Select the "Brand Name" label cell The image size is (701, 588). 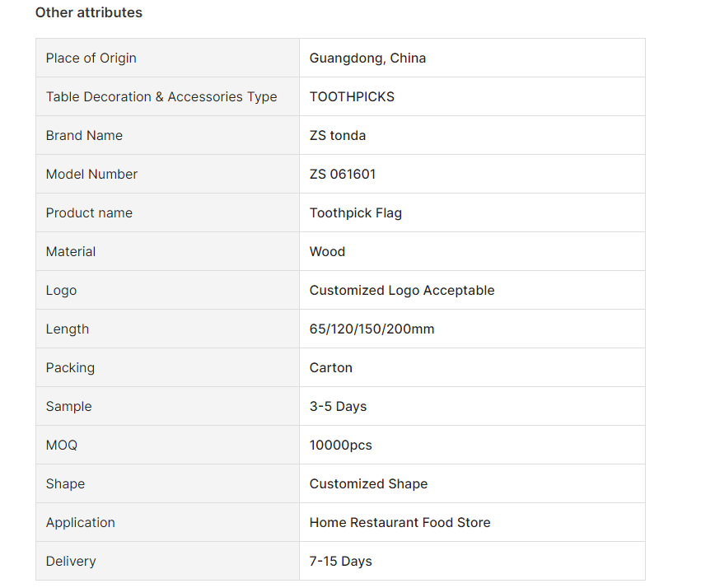click(x=84, y=135)
